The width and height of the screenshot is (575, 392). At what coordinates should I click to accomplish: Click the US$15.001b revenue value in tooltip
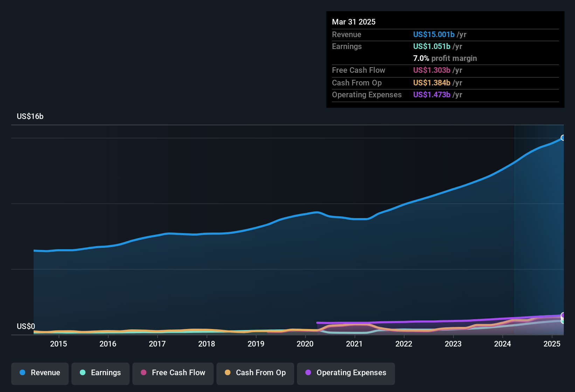click(x=434, y=34)
